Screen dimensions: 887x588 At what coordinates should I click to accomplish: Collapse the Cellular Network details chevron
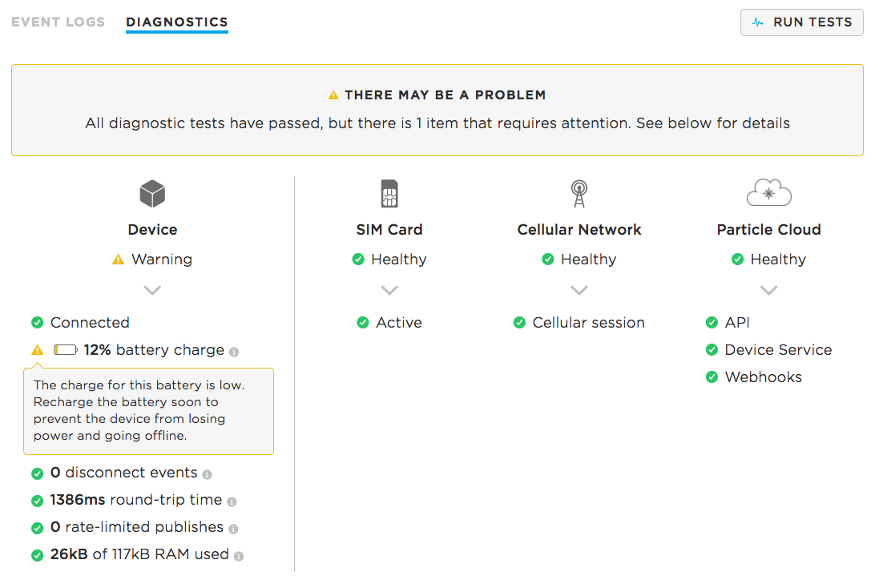(579, 291)
